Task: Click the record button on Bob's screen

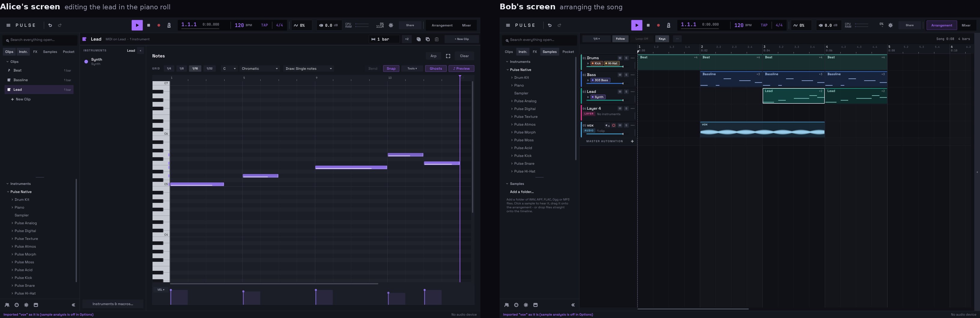Action: pyautogui.click(x=658, y=25)
